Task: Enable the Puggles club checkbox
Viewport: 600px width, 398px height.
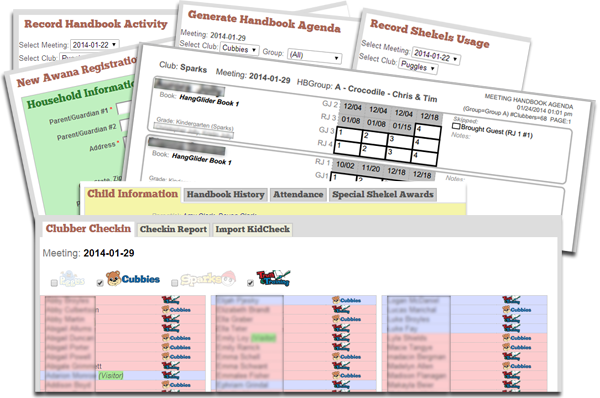Action: click(x=54, y=283)
